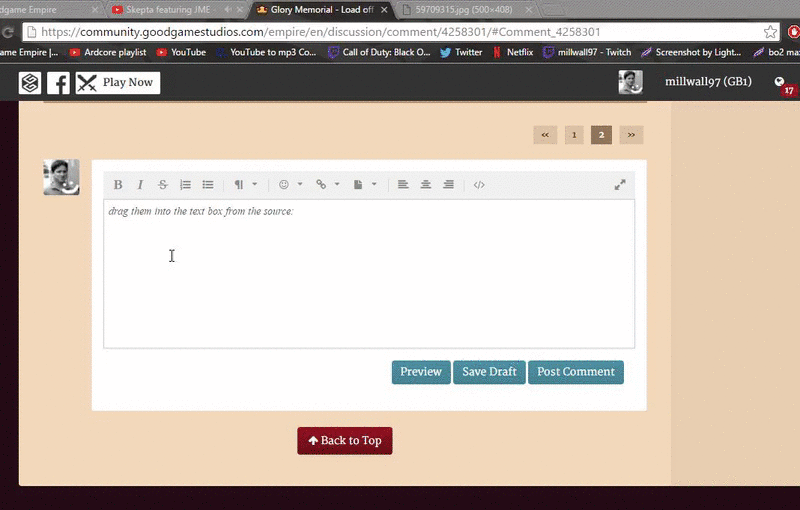Click the Play Now button

(118, 83)
